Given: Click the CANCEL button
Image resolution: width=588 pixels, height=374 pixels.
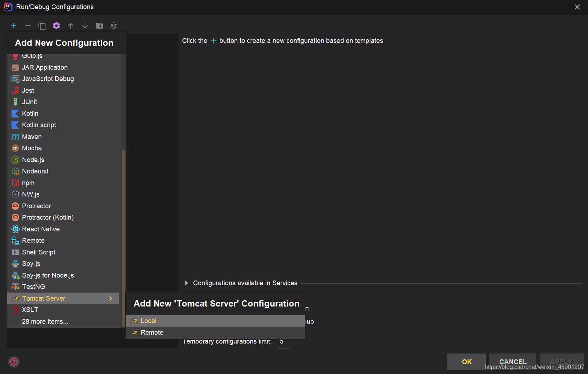Looking at the screenshot, I should click(x=513, y=362).
